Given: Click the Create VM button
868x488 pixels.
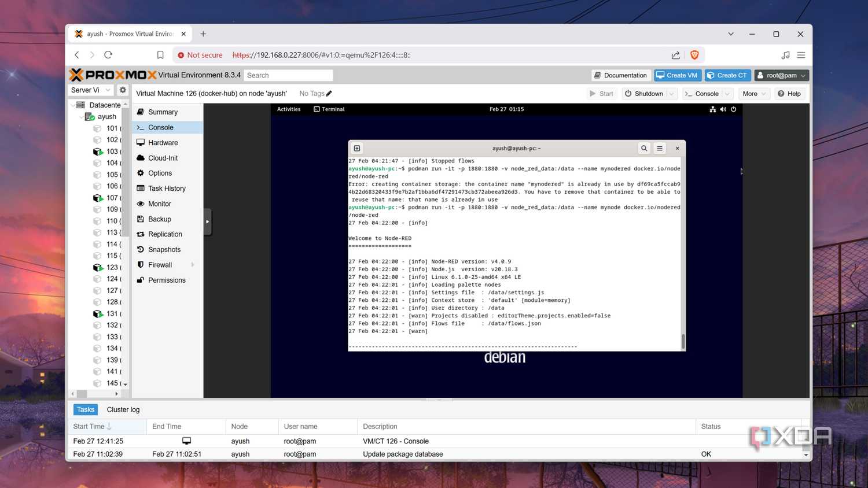Looking at the screenshot, I should pyautogui.click(x=678, y=75).
